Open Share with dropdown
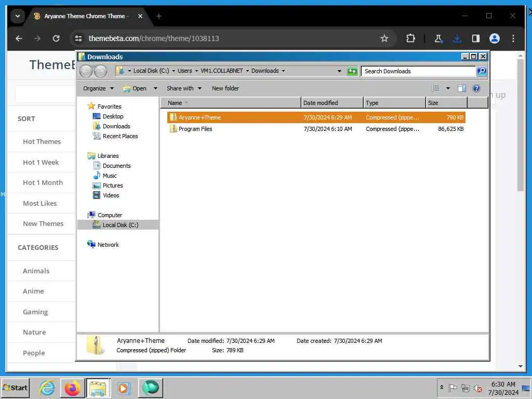Screen dimensions: 532x399 click(184, 88)
